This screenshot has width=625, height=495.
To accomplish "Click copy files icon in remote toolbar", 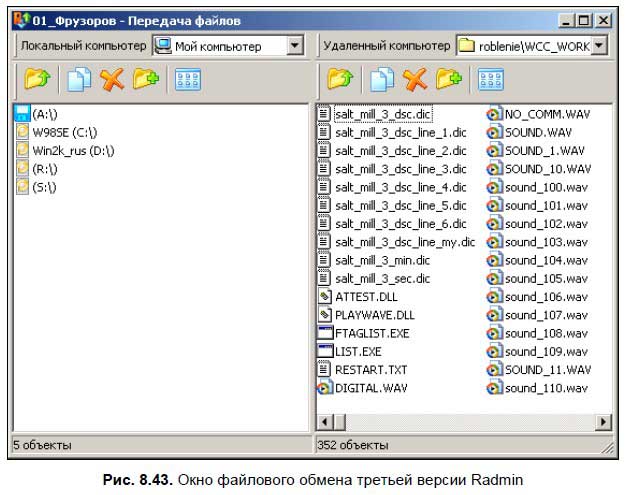I will pyautogui.click(x=381, y=79).
